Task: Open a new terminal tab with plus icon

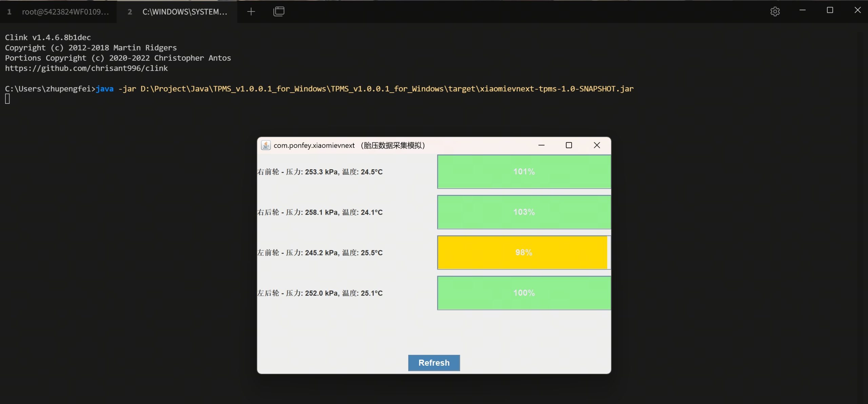Action: 251,12
